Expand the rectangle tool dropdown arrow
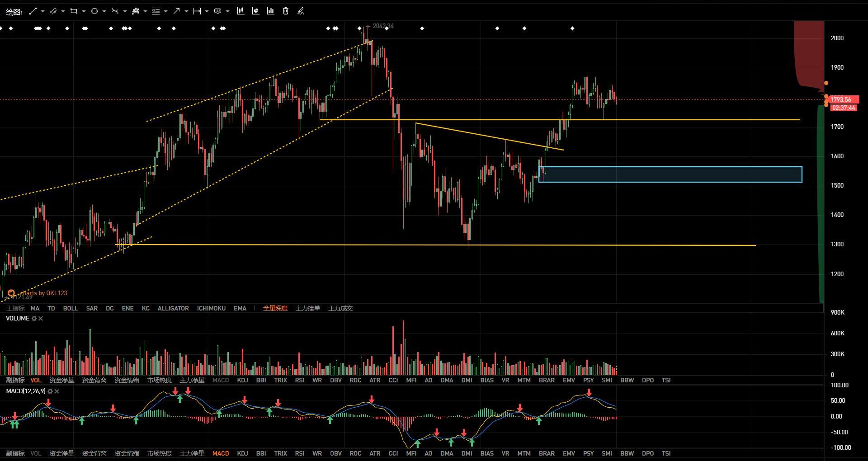The height and width of the screenshot is (461, 868). coord(84,11)
